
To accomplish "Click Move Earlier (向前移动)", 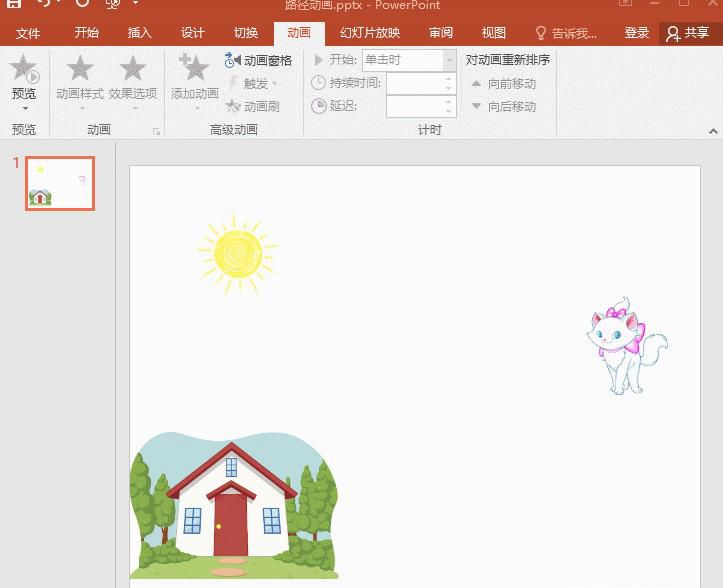I will tap(504, 84).
